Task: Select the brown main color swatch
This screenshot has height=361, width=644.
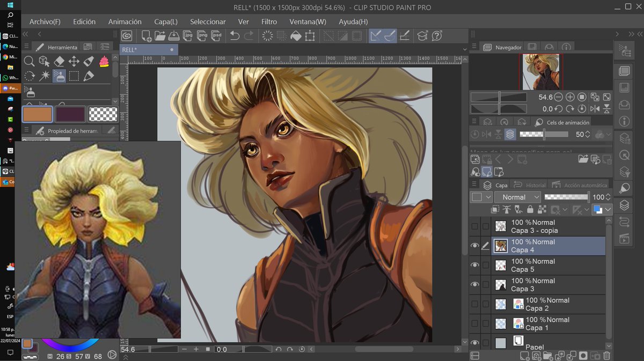Action: point(38,114)
